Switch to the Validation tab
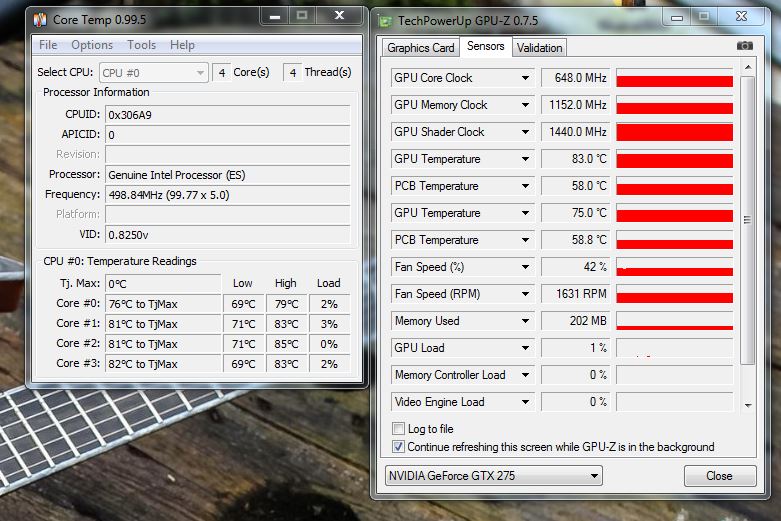Screen dimensions: 781x521 539,48
